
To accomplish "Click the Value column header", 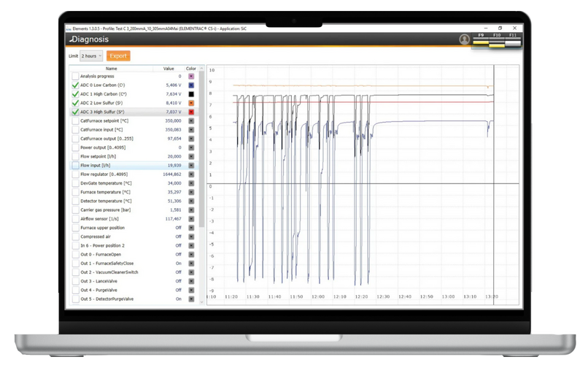I will pos(169,69).
